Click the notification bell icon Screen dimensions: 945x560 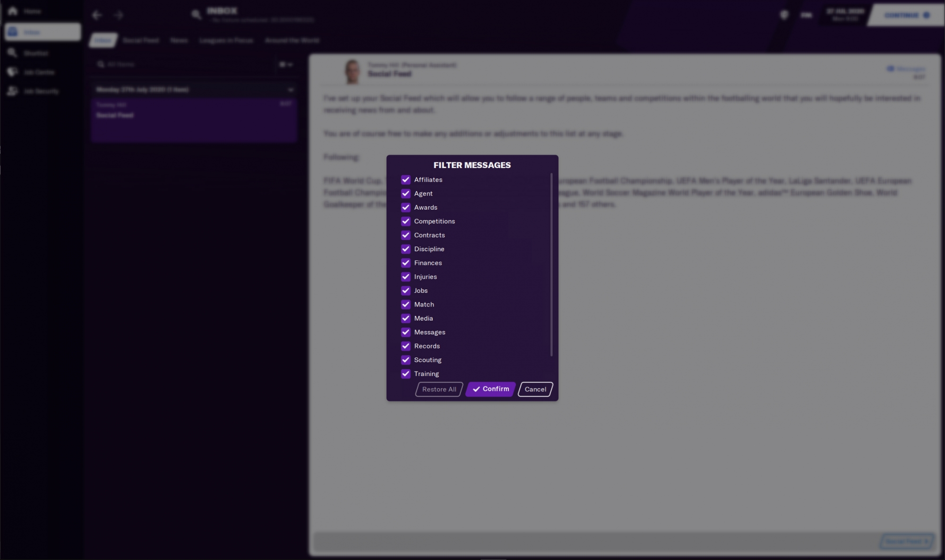(x=783, y=15)
